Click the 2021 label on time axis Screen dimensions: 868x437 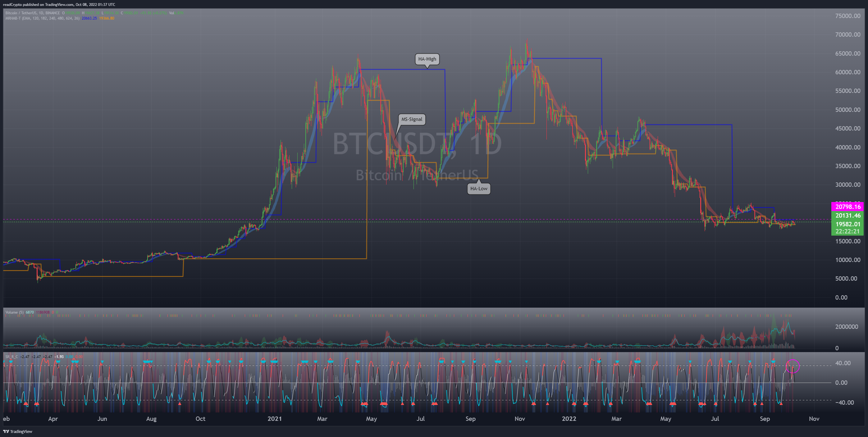point(275,419)
